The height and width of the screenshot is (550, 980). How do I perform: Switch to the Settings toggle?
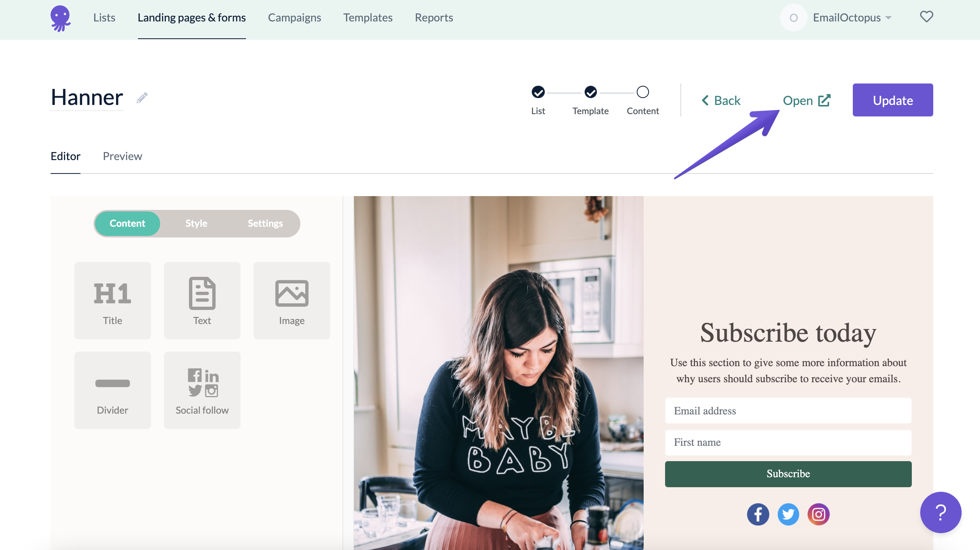point(265,223)
